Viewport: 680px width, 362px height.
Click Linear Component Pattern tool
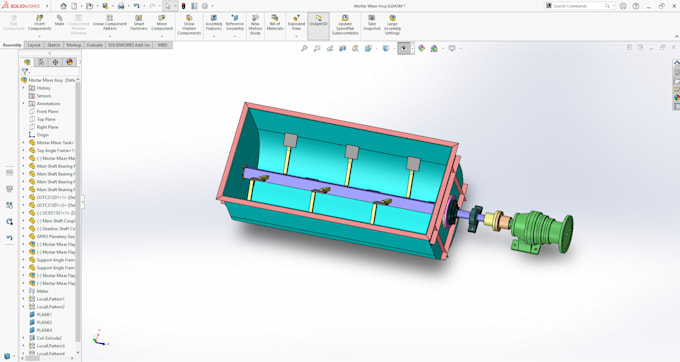(110, 23)
